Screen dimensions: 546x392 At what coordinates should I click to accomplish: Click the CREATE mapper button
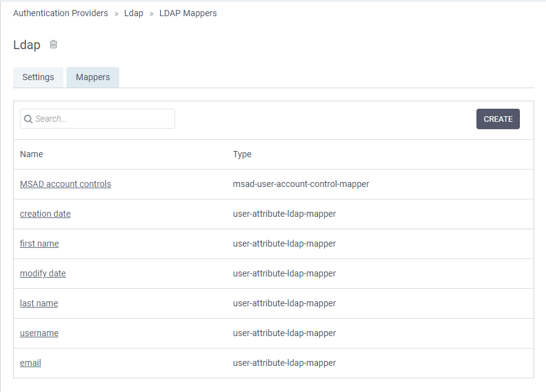tap(498, 119)
